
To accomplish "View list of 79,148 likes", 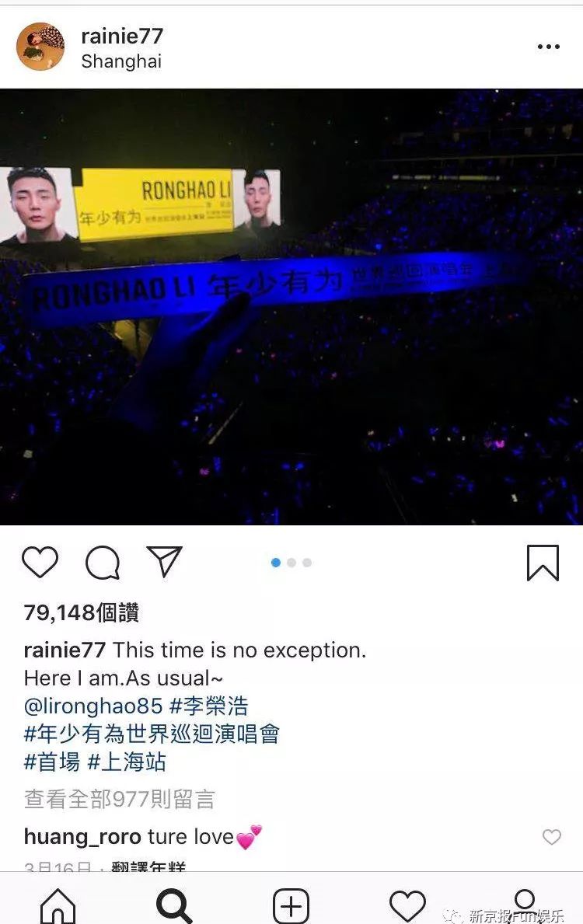I will tap(82, 613).
